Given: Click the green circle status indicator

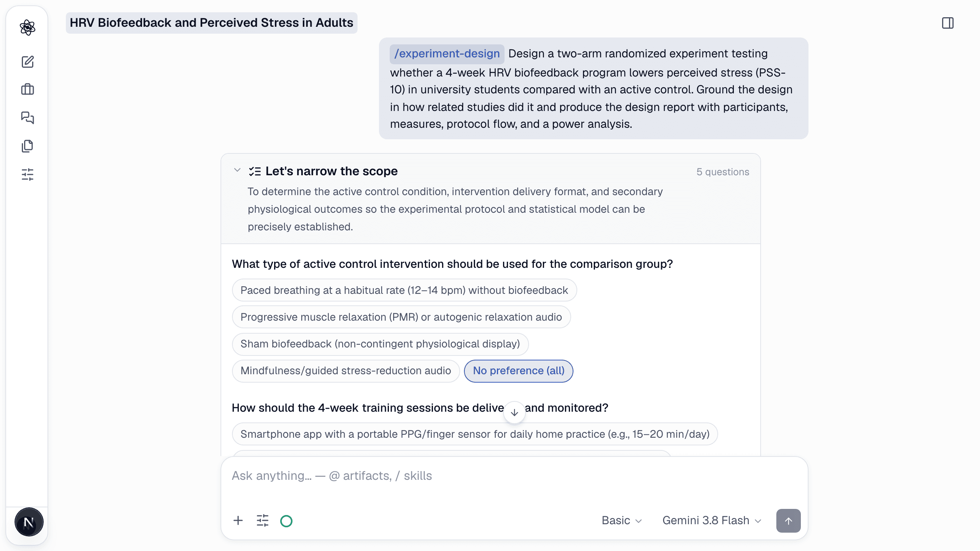Looking at the screenshot, I should pos(286,521).
